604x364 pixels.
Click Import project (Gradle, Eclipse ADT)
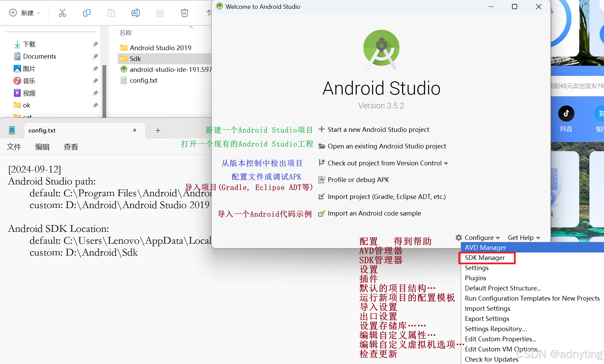[x=387, y=197]
